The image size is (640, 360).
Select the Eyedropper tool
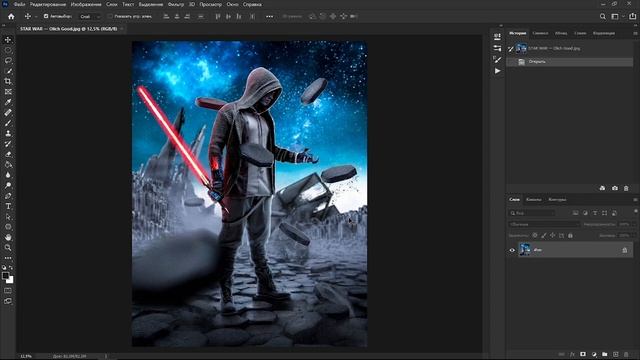point(8,102)
